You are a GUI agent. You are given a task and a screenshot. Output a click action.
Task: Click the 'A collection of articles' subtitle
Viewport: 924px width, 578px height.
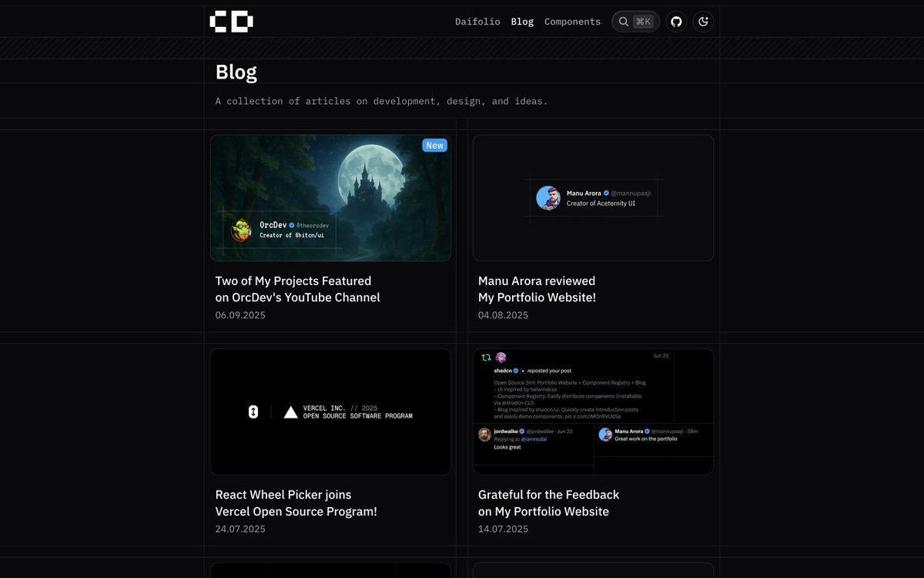point(381,101)
